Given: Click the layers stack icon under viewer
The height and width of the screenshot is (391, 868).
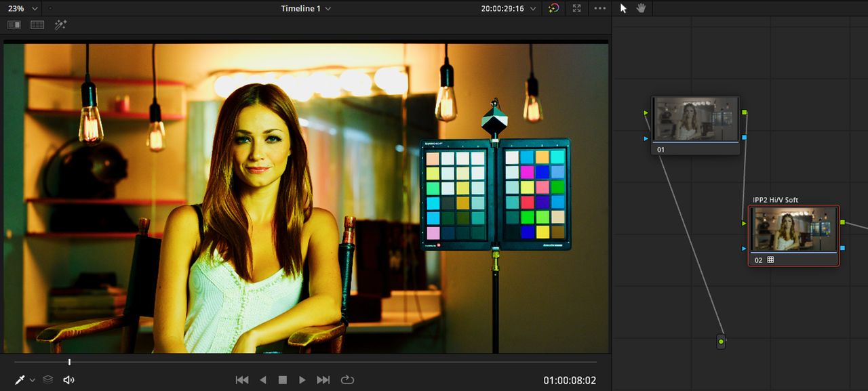Looking at the screenshot, I should pos(48,380).
